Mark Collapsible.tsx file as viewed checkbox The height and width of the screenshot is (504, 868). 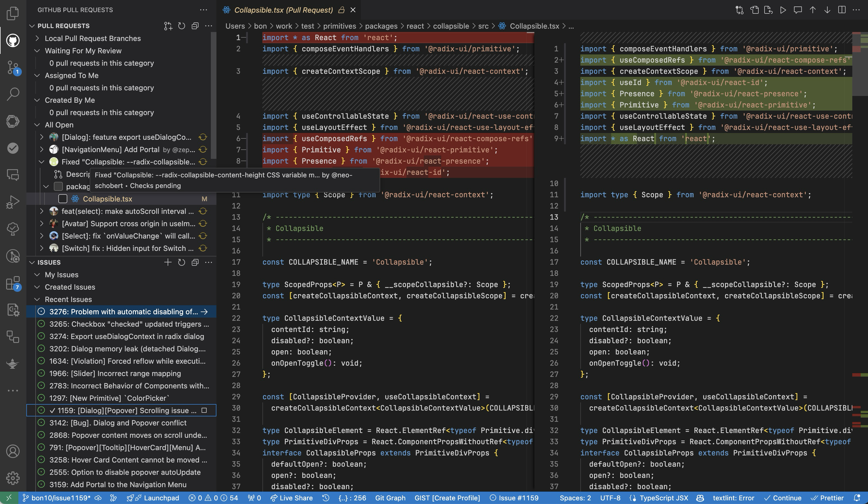pos(63,199)
